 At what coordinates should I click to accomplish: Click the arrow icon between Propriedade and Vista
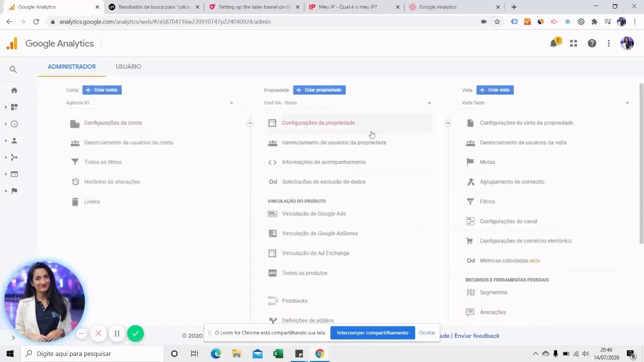(448, 123)
